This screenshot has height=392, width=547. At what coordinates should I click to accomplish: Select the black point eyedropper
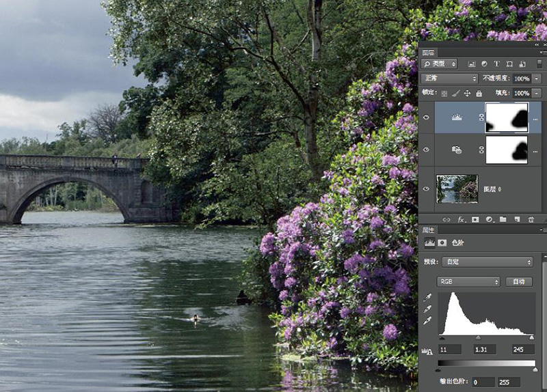click(428, 297)
